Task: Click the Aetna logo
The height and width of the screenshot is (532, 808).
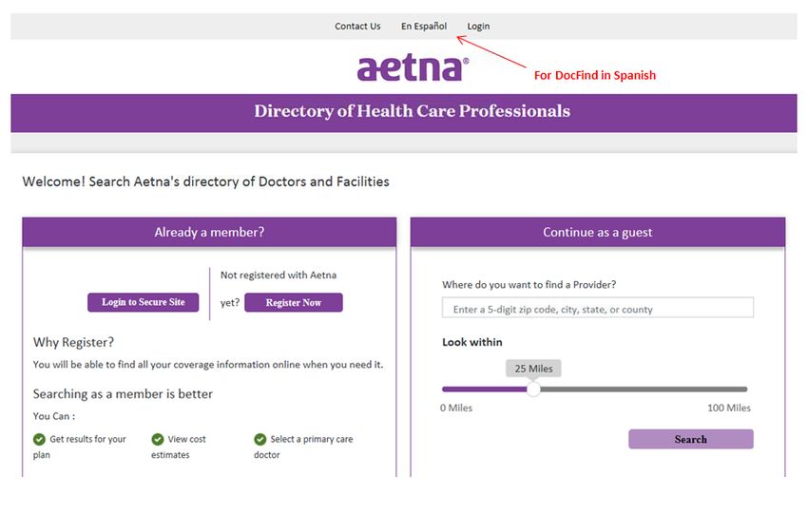Action: click(x=413, y=68)
